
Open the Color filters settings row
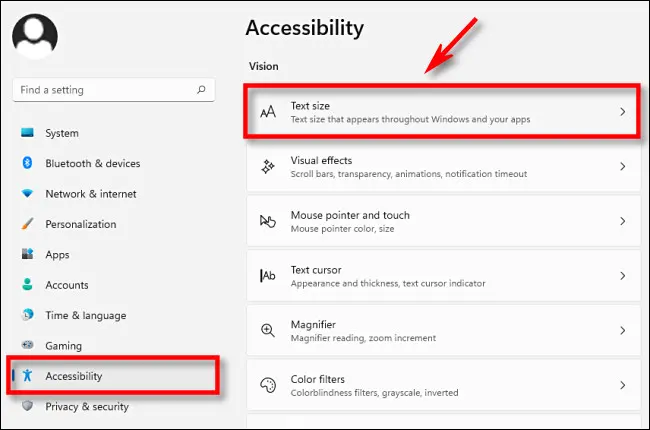pos(442,385)
